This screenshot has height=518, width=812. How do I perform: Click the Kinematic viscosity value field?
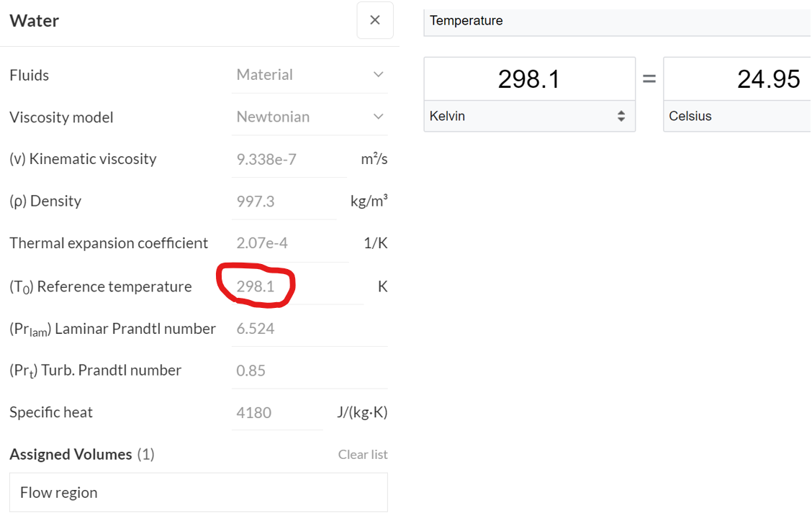tap(288, 159)
